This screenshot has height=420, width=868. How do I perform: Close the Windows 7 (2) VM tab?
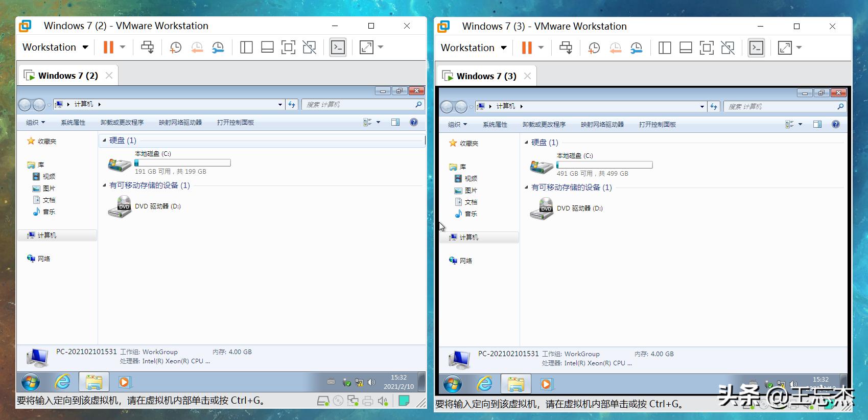coord(109,76)
